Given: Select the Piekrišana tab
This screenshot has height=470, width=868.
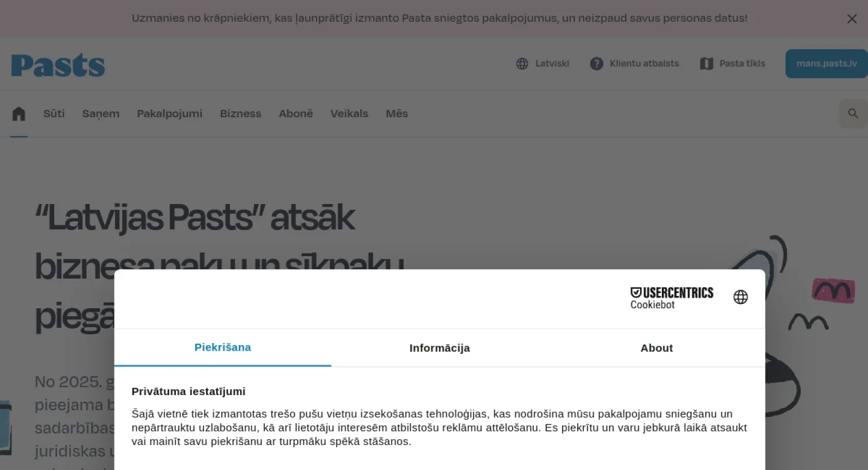Looking at the screenshot, I should (x=222, y=347).
